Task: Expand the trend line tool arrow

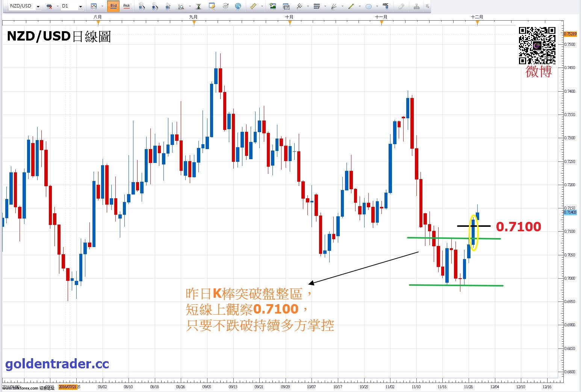Action: 360,6
